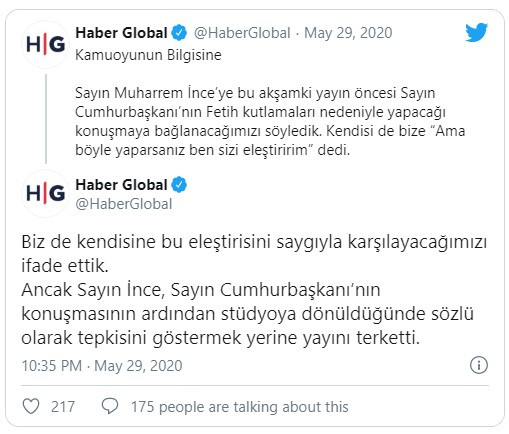Open replies via the speech bubble icon

click(x=110, y=406)
